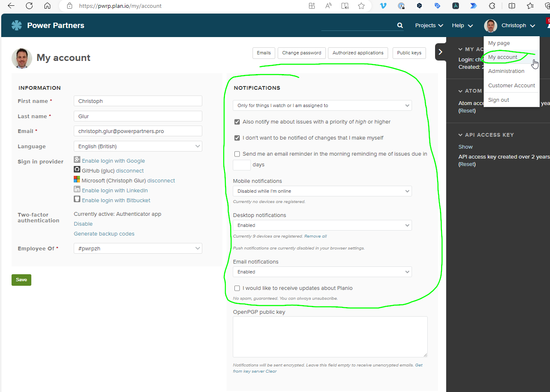Open the browser home page icon
550x392 pixels.
coord(47,6)
